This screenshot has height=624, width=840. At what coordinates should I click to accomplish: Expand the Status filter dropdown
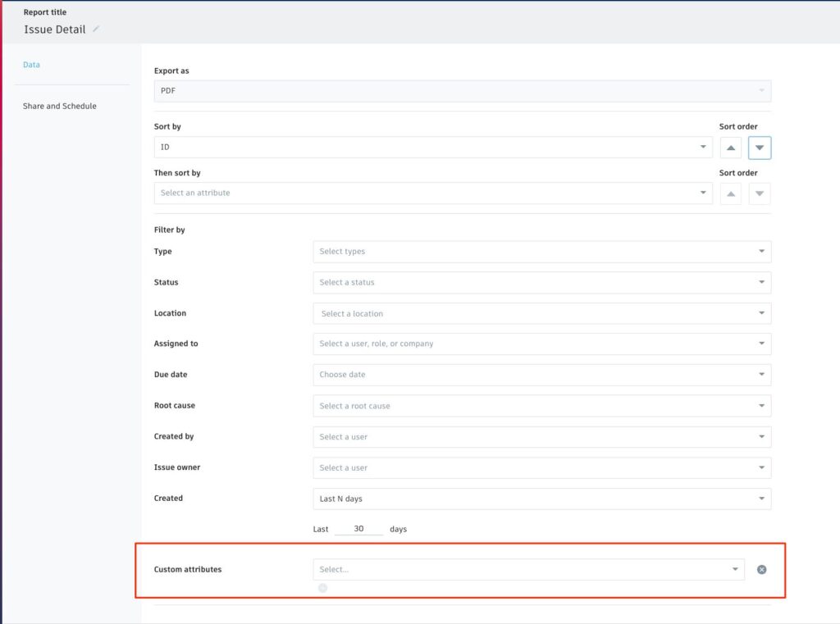tap(541, 282)
